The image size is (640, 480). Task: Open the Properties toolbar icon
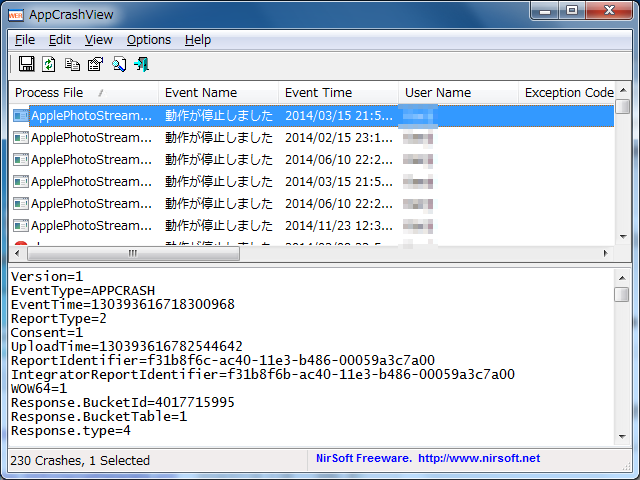(96, 64)
